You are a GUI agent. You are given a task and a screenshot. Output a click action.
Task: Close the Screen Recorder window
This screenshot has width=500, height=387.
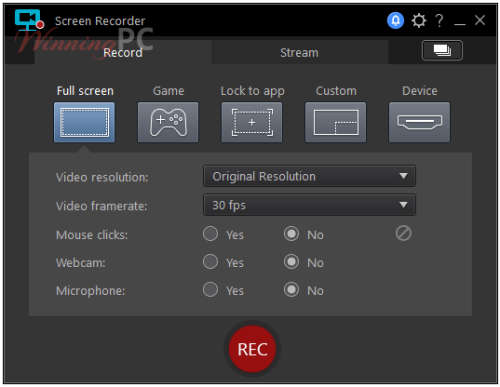(480, 20)
